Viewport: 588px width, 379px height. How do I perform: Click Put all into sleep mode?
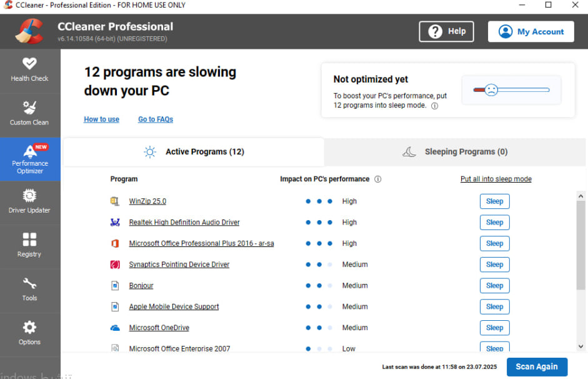tap(496, 179)
